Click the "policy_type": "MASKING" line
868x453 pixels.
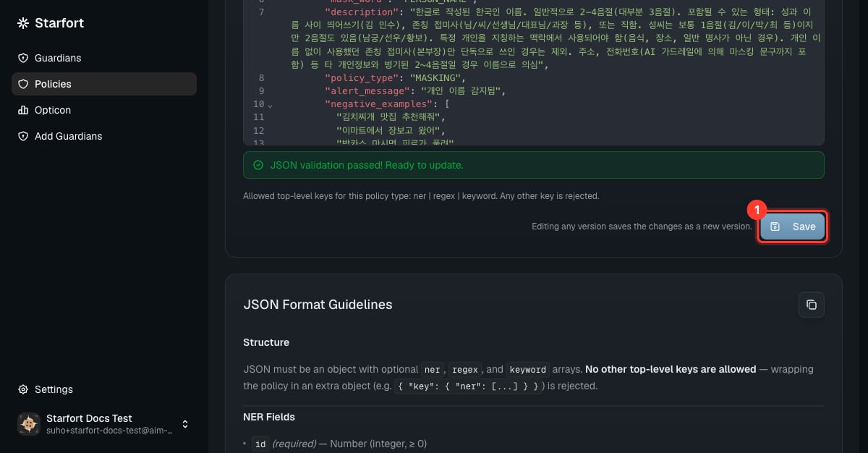395,78
